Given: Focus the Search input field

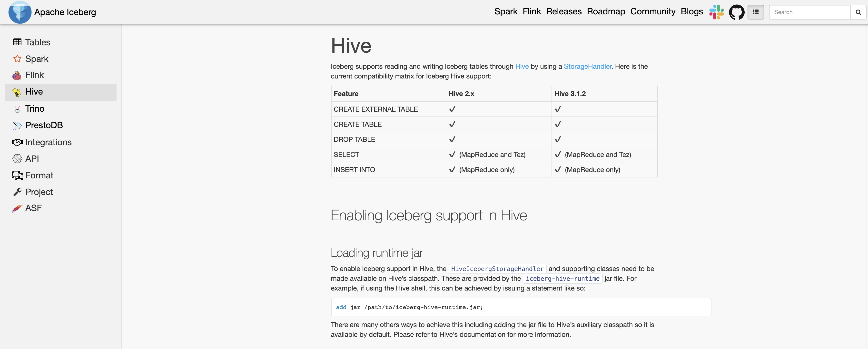Looking at the screenshot, I should 810,12.
